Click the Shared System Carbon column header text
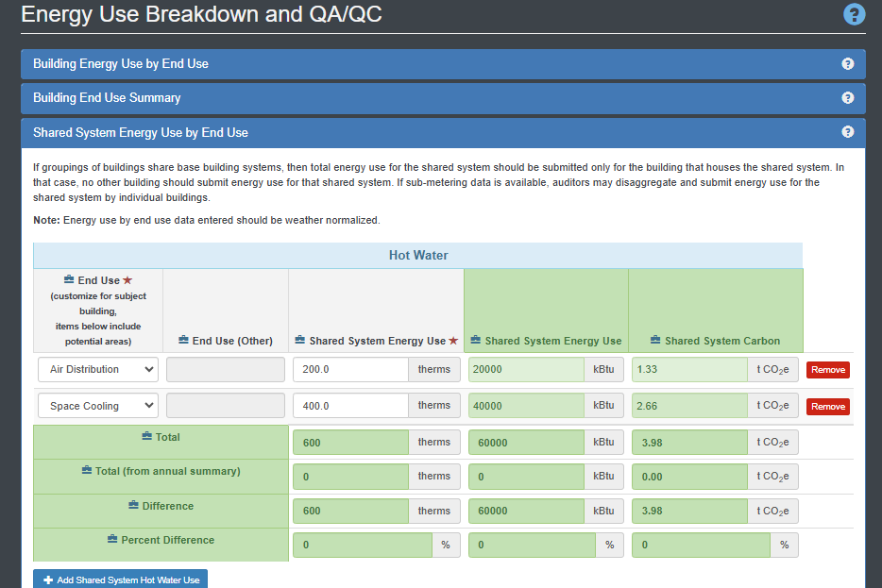This screenshot has height=588, width=882. [x=722, y=341]
